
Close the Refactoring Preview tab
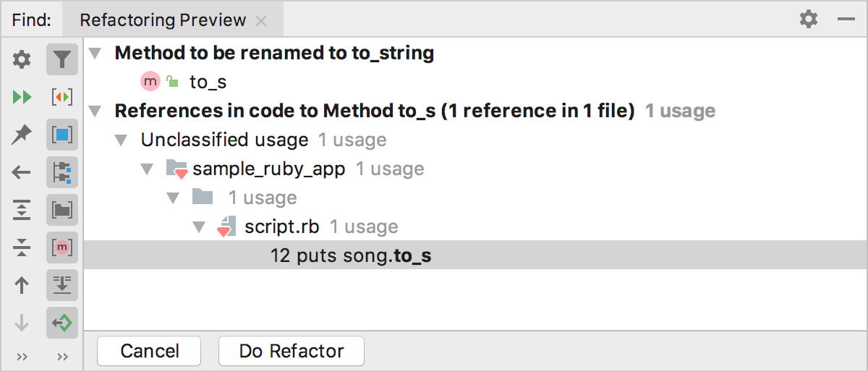[x=261, y=21]
